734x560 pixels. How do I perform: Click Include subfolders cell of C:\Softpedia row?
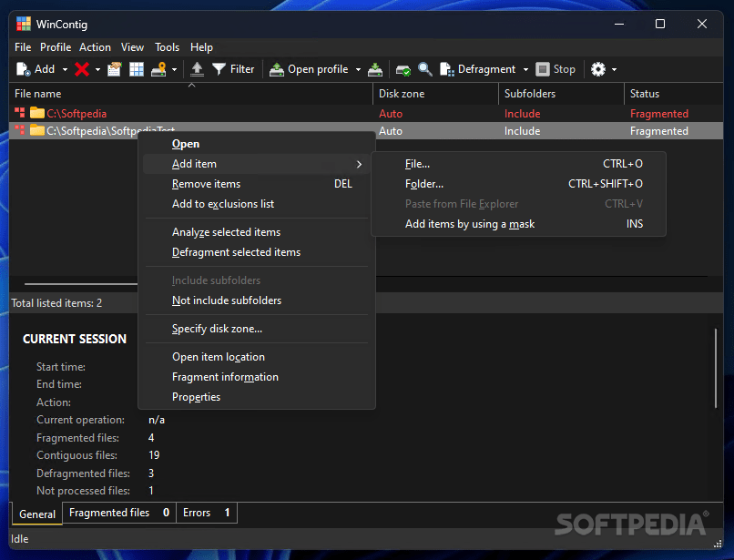click(x=523, y=114)
